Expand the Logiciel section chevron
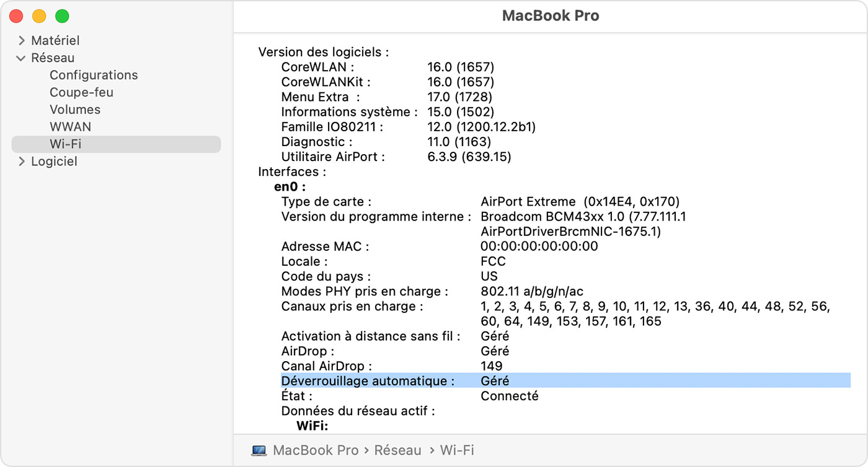This screenshot has height=467, width=868. pyautogui.click(x=22, y=162)
